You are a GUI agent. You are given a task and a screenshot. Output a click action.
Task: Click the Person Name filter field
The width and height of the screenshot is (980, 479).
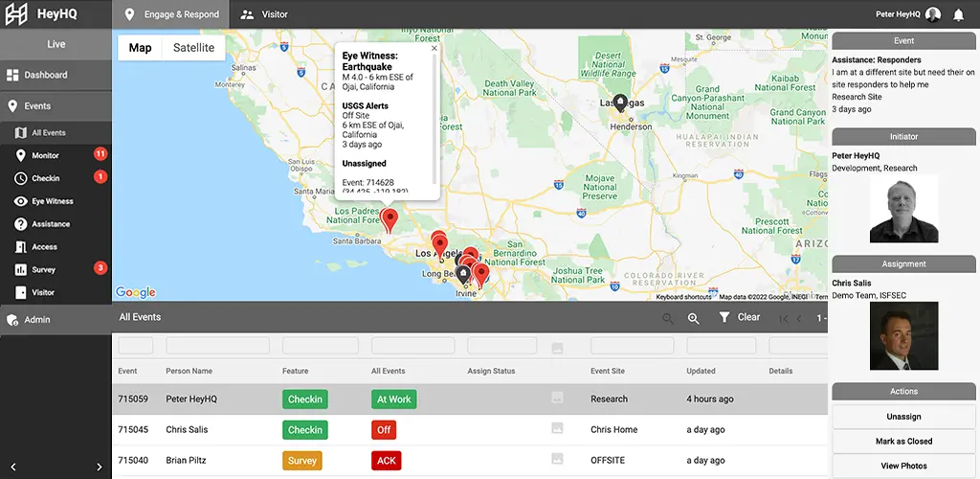point(217,346)
